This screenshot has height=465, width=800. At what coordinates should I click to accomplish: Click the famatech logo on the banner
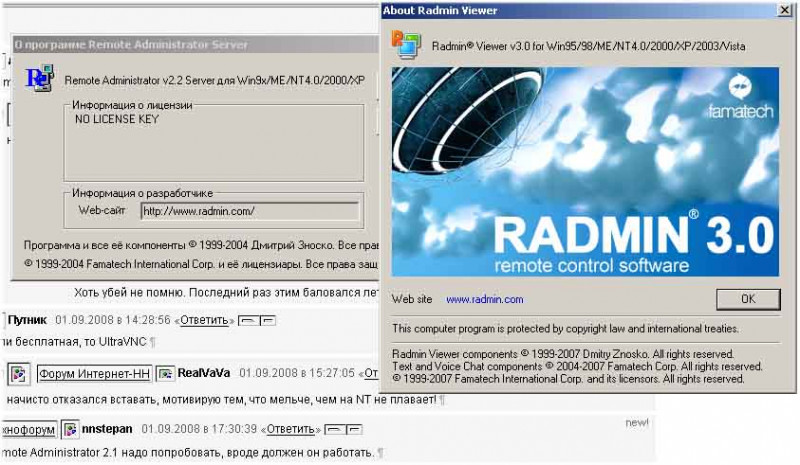pos(740,97)
